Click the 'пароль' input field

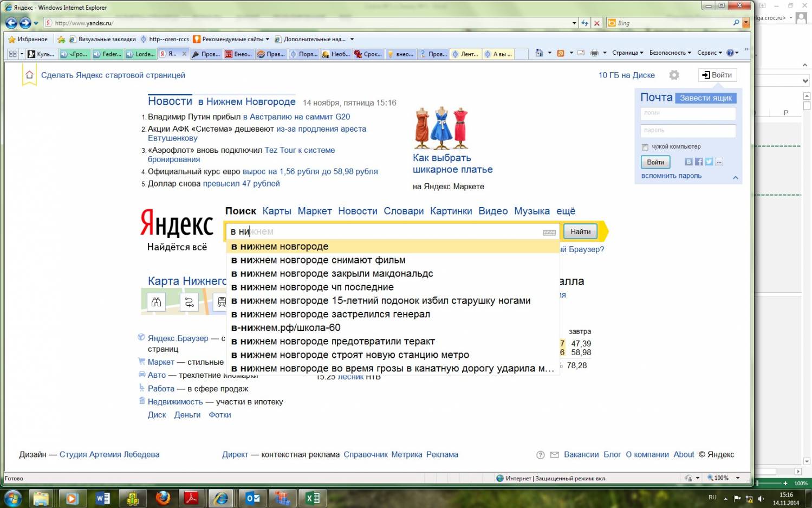point(688,131)
